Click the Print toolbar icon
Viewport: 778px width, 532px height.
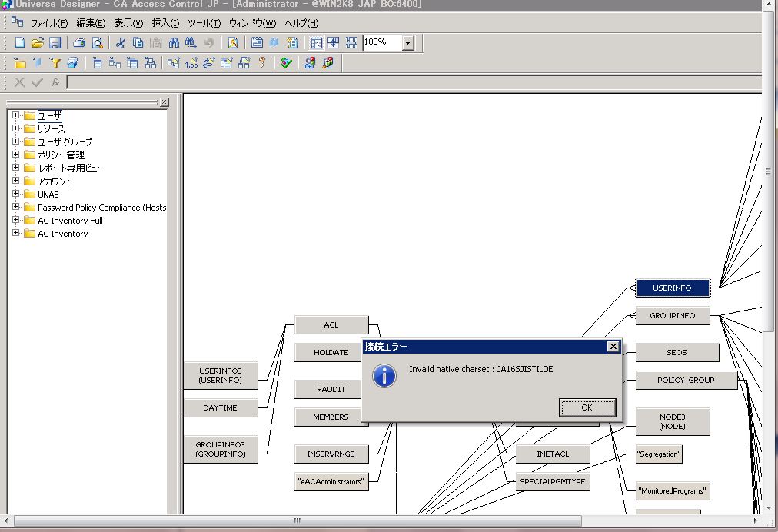79,43
